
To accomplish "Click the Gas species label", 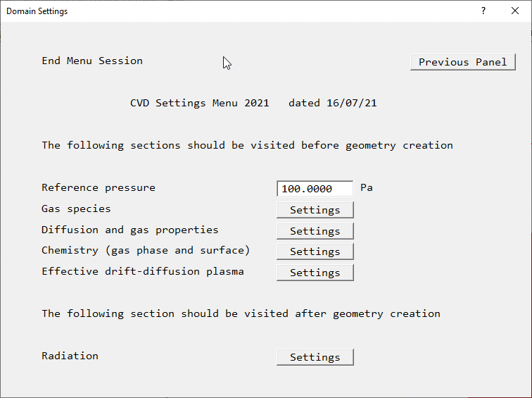I will pyautogui.click(x=76, y=209).
